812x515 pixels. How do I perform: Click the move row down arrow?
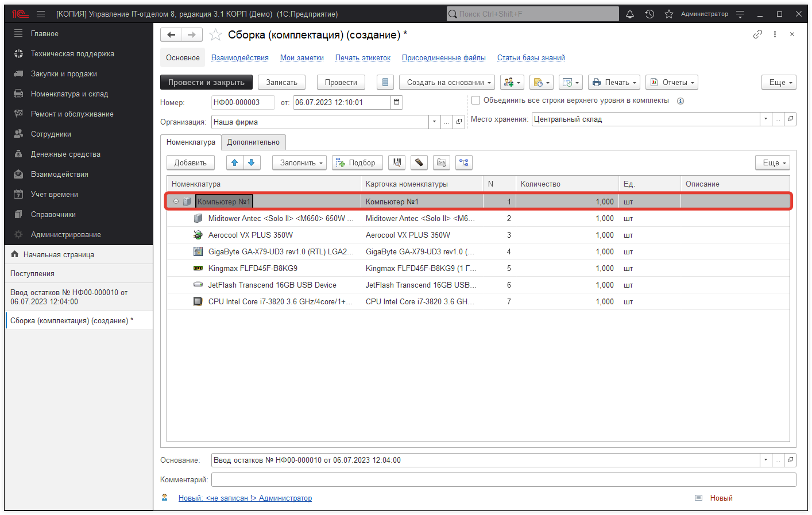(251, 162)
